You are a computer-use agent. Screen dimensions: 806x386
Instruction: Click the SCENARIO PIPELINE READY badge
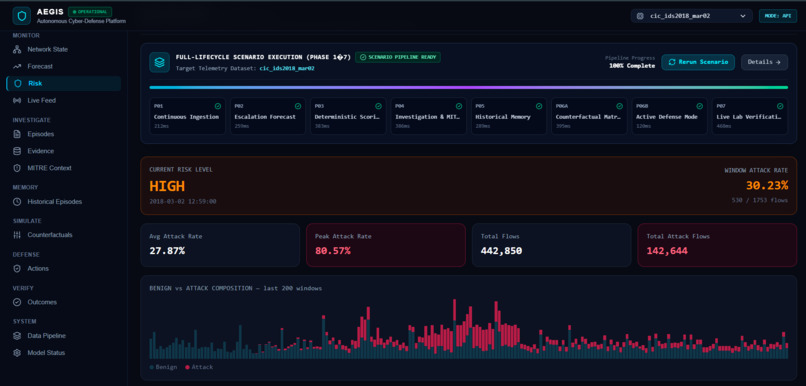tap(398, 57)
